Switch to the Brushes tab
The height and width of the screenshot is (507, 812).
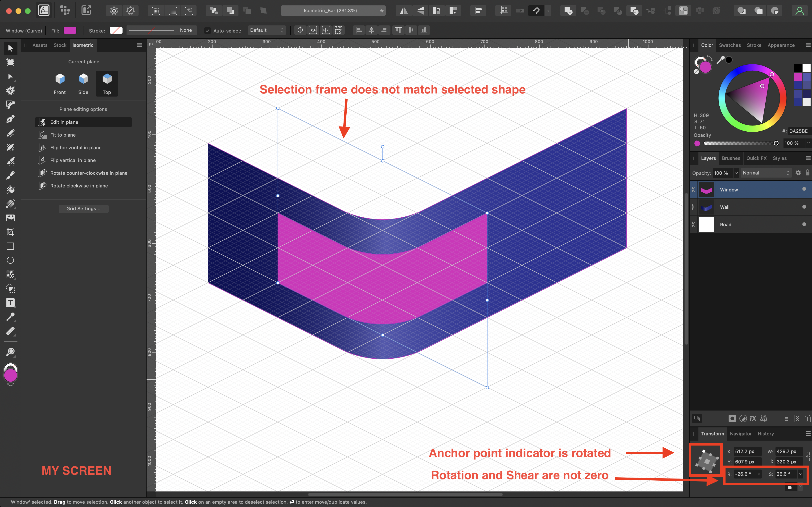point(731,158)
